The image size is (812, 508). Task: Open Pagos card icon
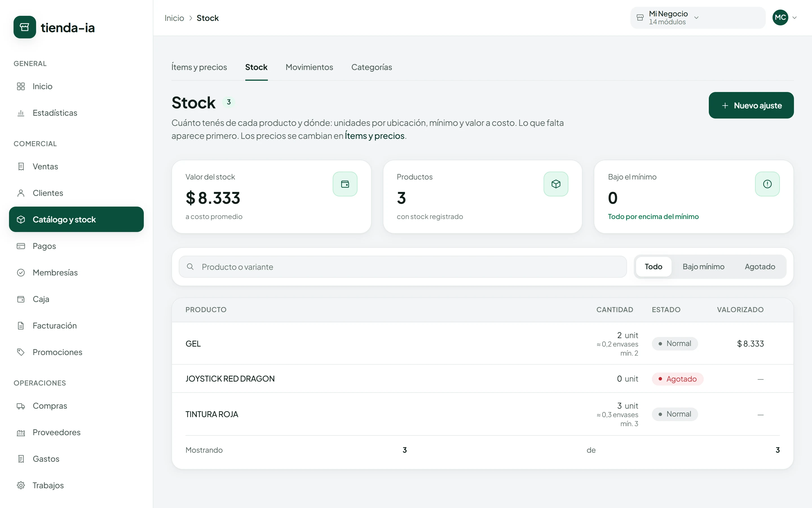click(21, 246)
